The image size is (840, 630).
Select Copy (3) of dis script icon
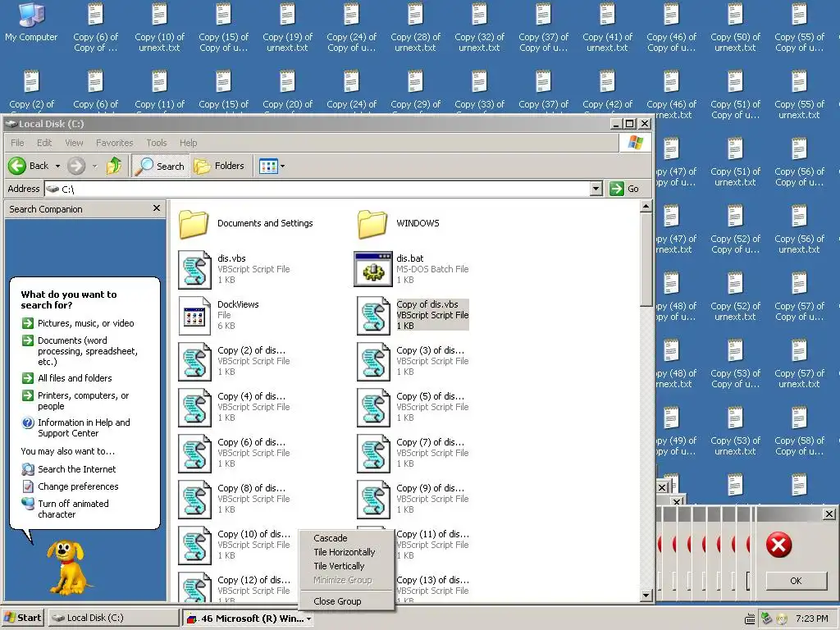click(x=373, y=362)
